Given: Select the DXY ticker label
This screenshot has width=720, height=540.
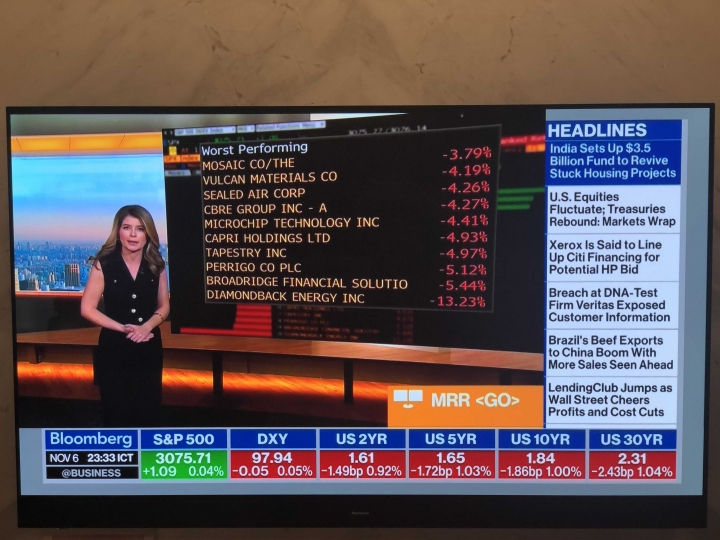Looking at the screenshot, I should 272,439.
